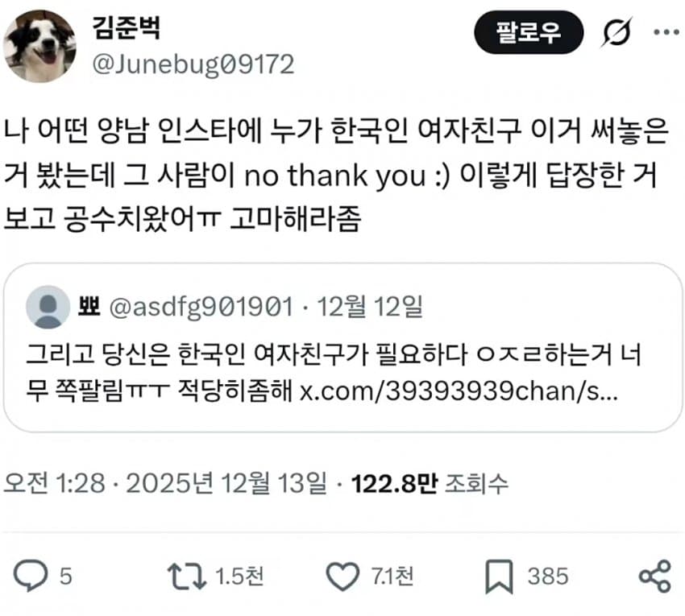Image resolution: width=685 pixels, height=616 pixels.
Task: Follow the x.com/39393939chan link
Action: tap(459, 391)
